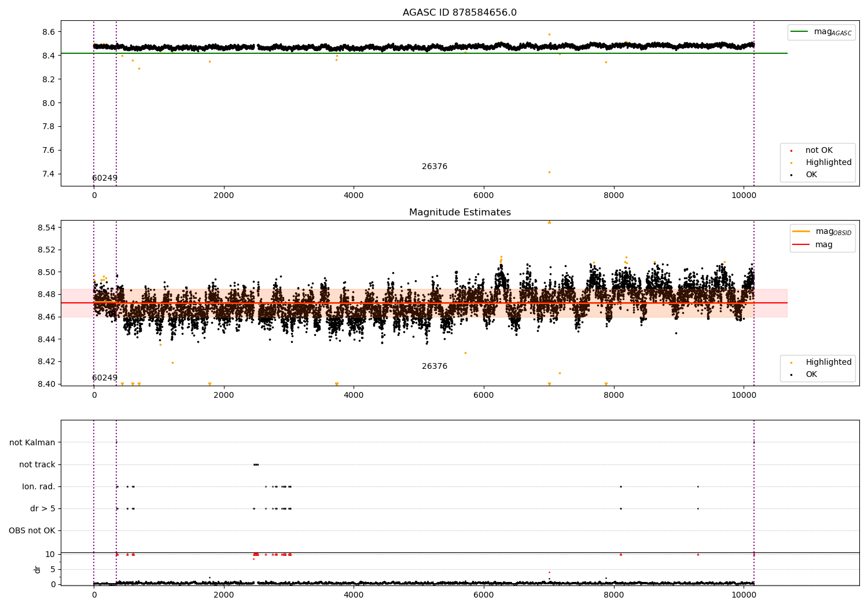Click the 10000 x-axis tick of the bottom plot
The width and height of the screenshot is (868, 608).
[x=744, y=595]
